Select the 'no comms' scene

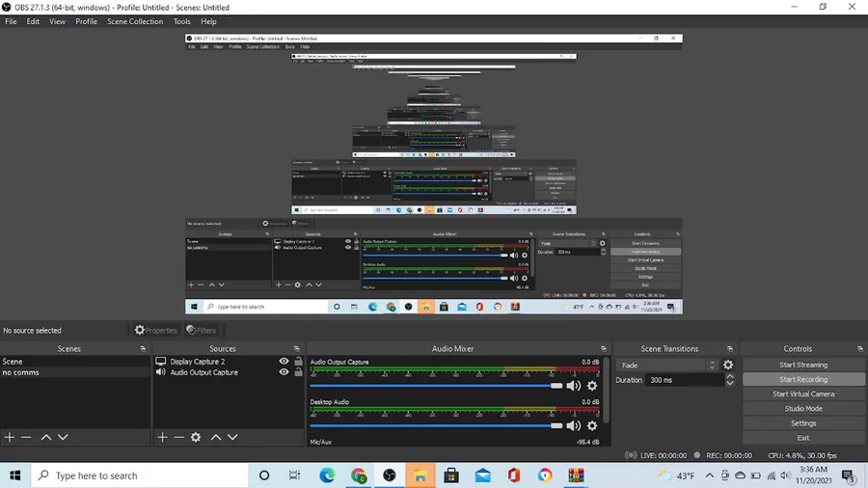74,372
